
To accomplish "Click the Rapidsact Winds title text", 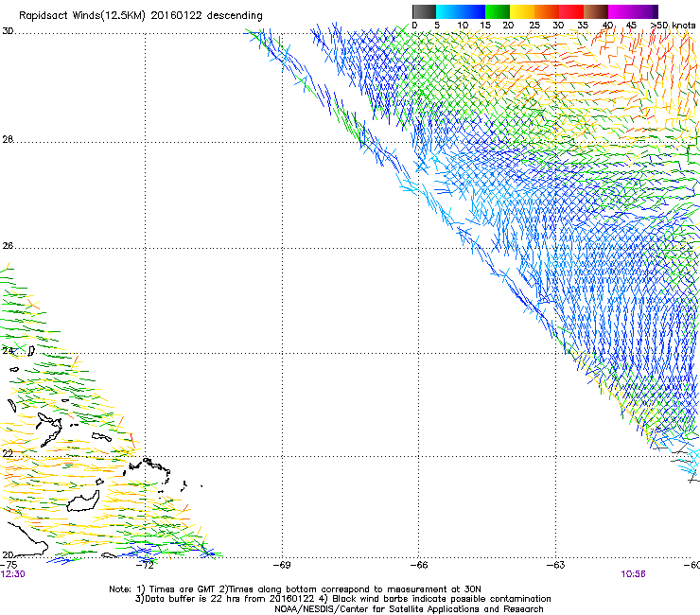I will click(141, 15).
